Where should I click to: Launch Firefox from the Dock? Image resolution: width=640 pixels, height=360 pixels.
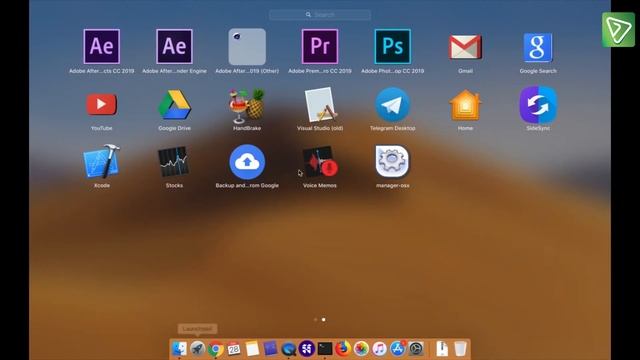click(x=343, y=349)
